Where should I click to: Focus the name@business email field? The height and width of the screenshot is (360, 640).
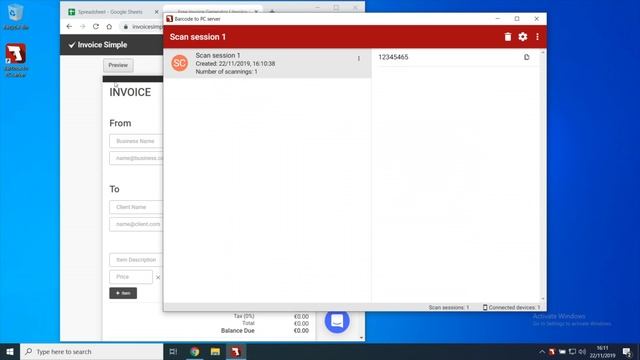point(136,158)
